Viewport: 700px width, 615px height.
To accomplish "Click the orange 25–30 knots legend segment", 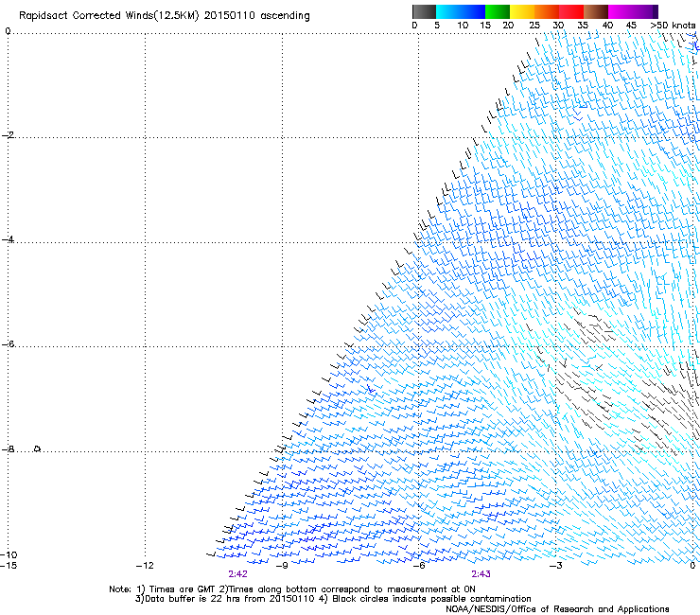I will [547, 11].
